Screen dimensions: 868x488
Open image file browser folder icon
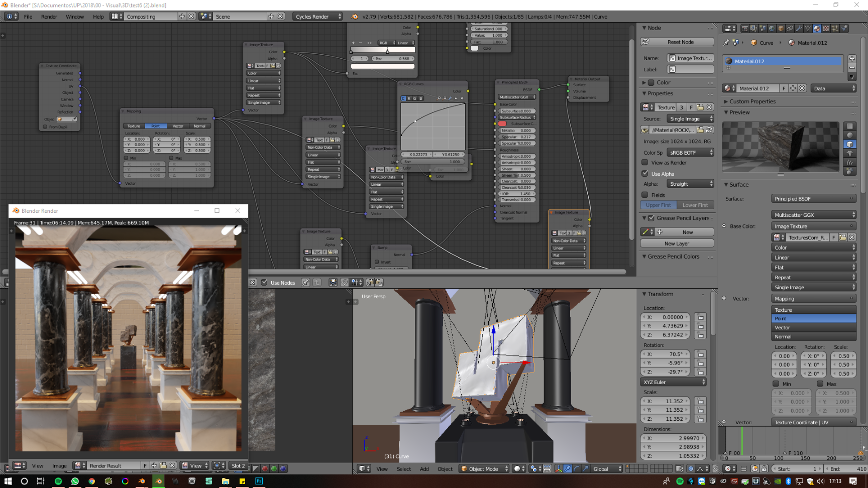coord(700,130)
